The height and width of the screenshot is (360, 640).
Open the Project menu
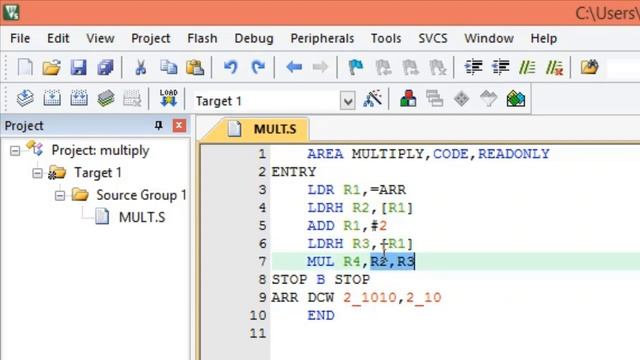click(x=151, y=38)
